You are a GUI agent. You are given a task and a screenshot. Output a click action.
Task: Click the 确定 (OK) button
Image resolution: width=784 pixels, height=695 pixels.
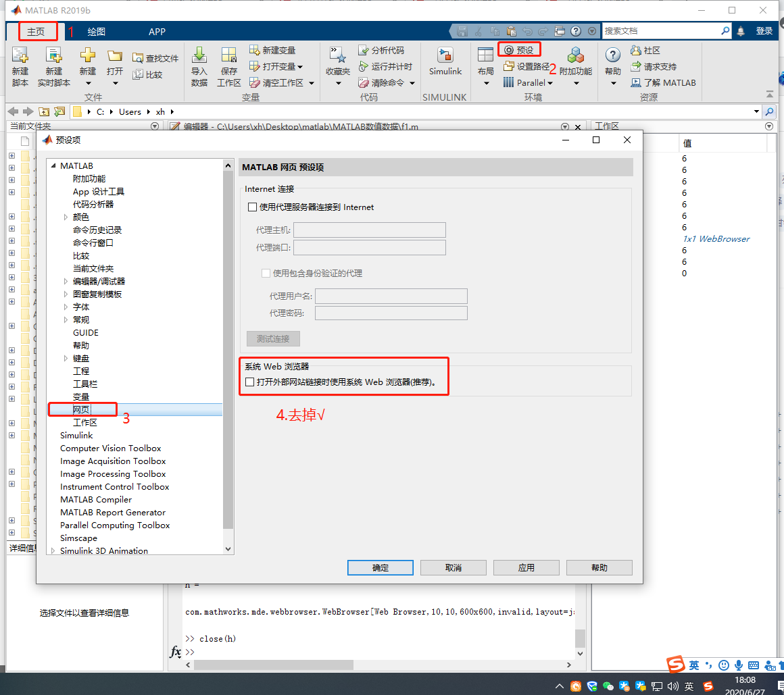(x=381, y=567)
